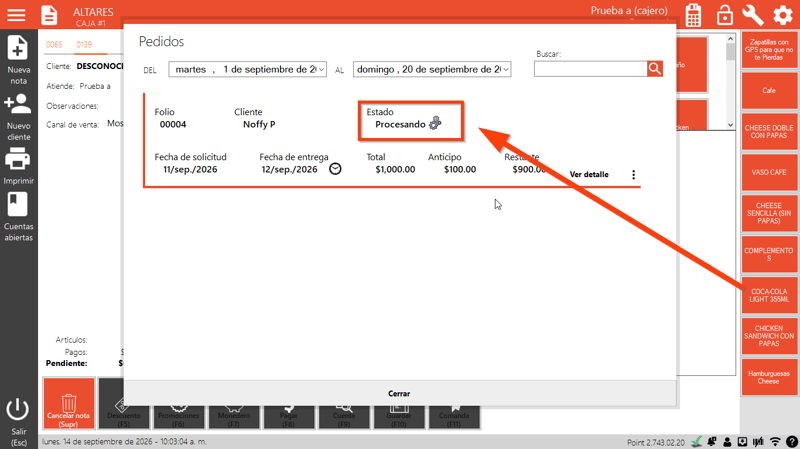This screenshot has width=800, height=449.
Task: Select CHICKEN SANDWICH CON PAPAS tile
Action: (x=769, y=336)
